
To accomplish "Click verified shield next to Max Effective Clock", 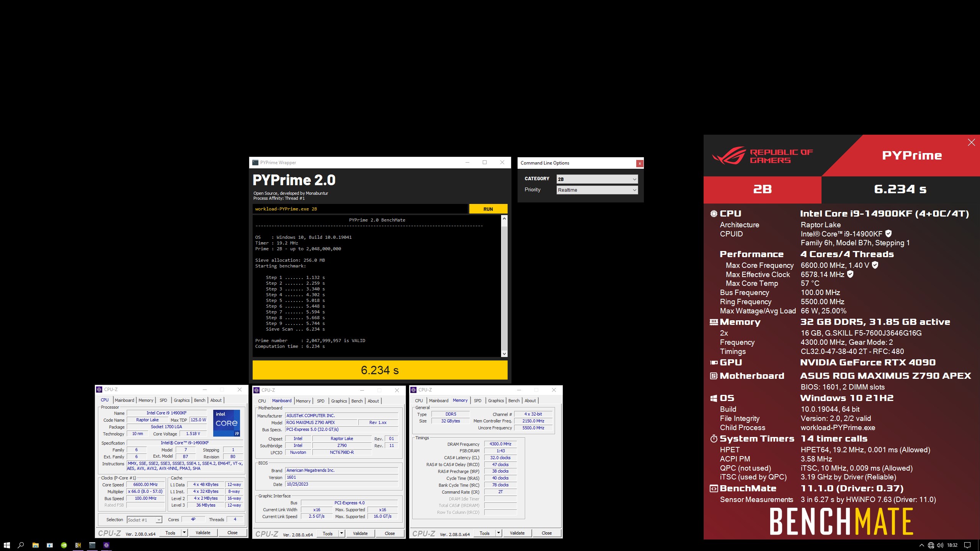I will click(850, 274).
